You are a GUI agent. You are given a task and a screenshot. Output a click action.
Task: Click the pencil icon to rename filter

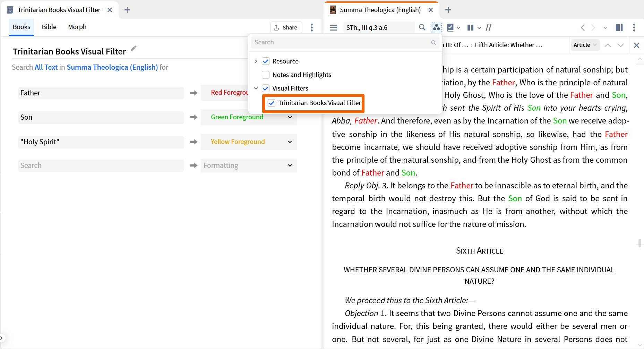[134, 49]
